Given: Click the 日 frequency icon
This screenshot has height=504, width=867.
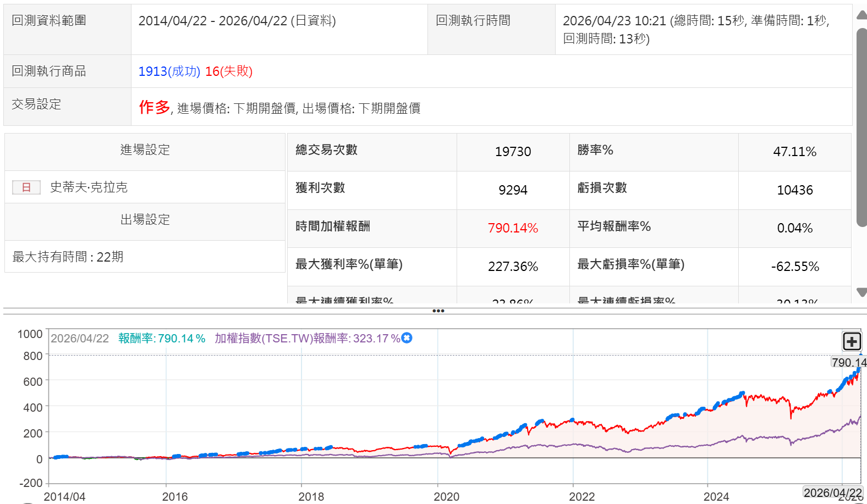Looking at the screenshot, I should pos(26,187).
